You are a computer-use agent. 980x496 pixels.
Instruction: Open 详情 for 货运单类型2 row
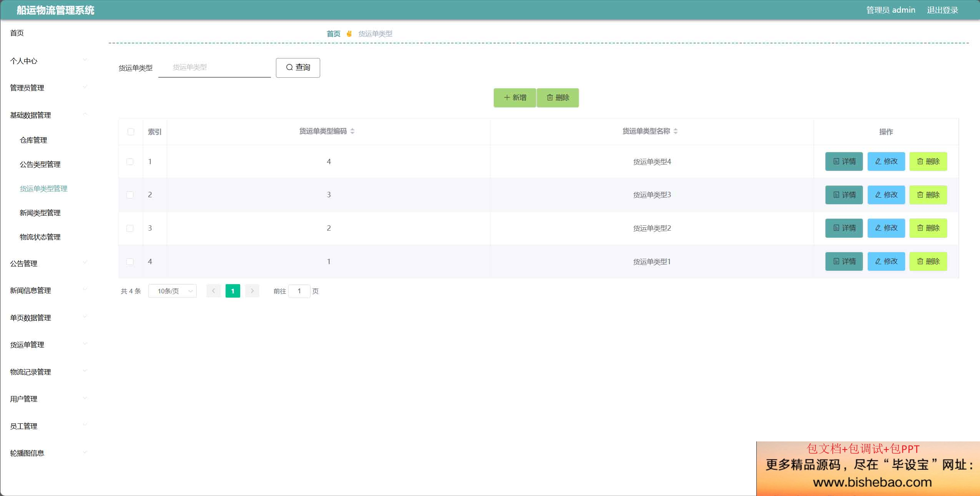[844, 228]
